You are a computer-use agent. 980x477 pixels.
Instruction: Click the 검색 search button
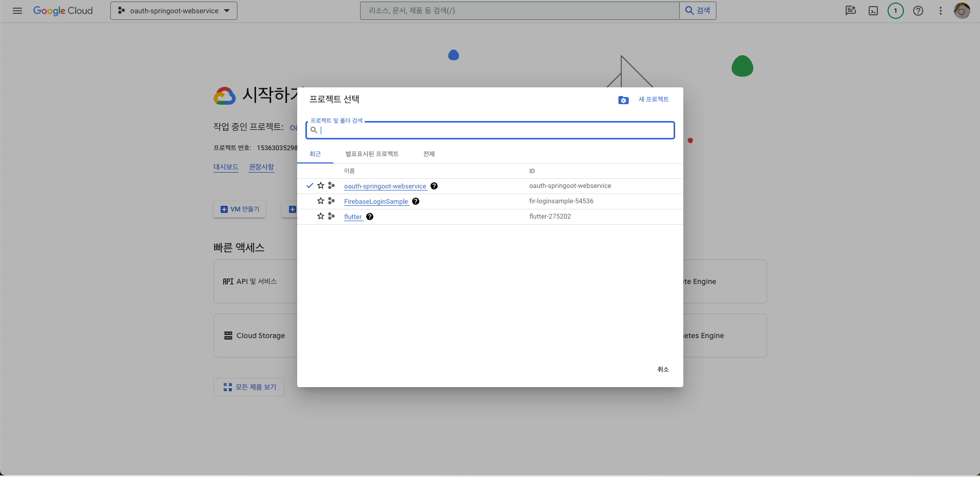pyautogui.click(x=698, y=11)
